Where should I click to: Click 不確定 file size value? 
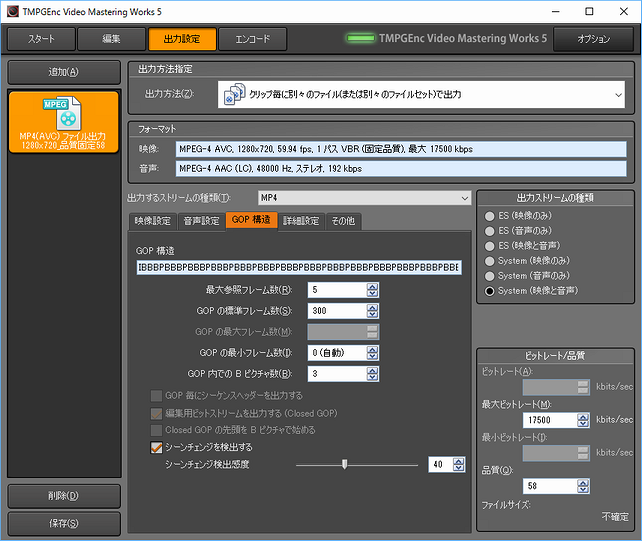[x=615, y=517]
